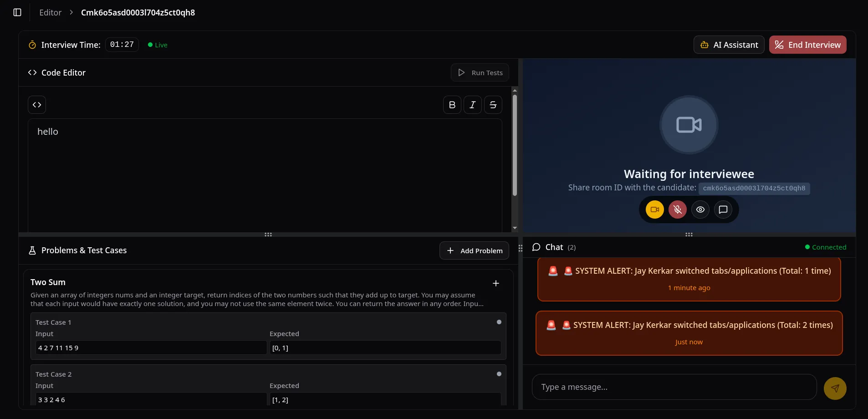Screen dimensions: 868x419
Task: End the interview
Action: click(x=807, y=45)
